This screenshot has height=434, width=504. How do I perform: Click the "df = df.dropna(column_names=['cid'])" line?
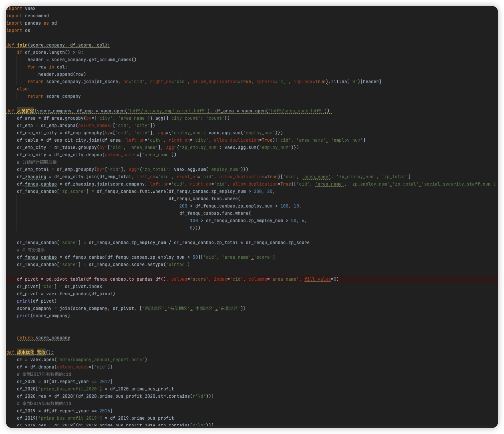tap(65, 367)
